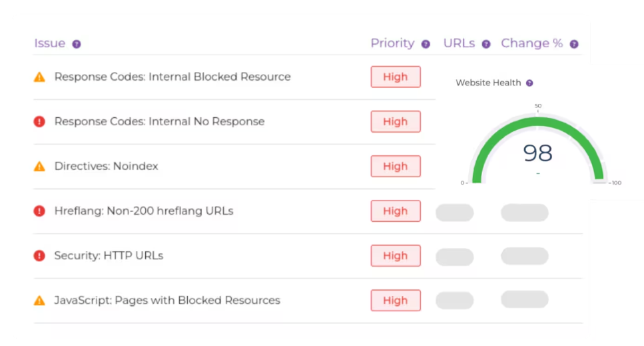Open the Security: HTTP URLs issue
The width and height of the screenshot is (644, 346).
coord(109,255)
